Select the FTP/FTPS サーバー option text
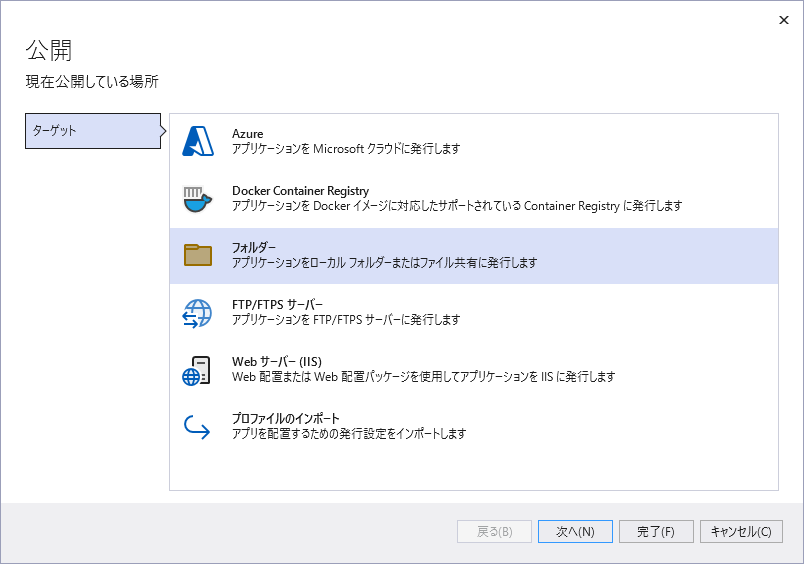 (x=277, y=305)
